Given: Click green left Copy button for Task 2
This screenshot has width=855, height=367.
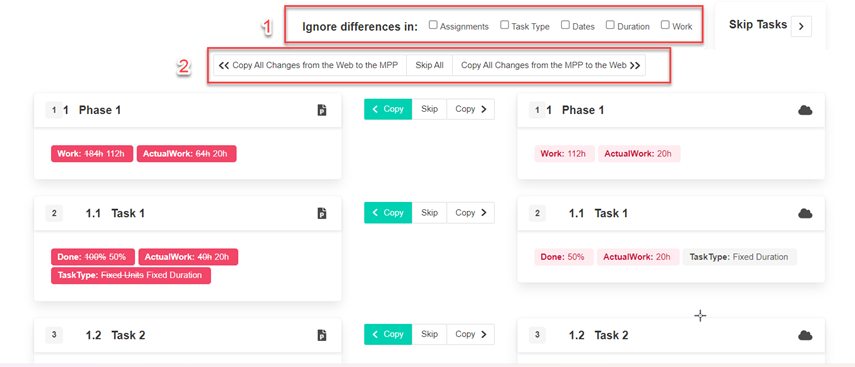Looking at the screenshot, I should (x=388, y=334).
